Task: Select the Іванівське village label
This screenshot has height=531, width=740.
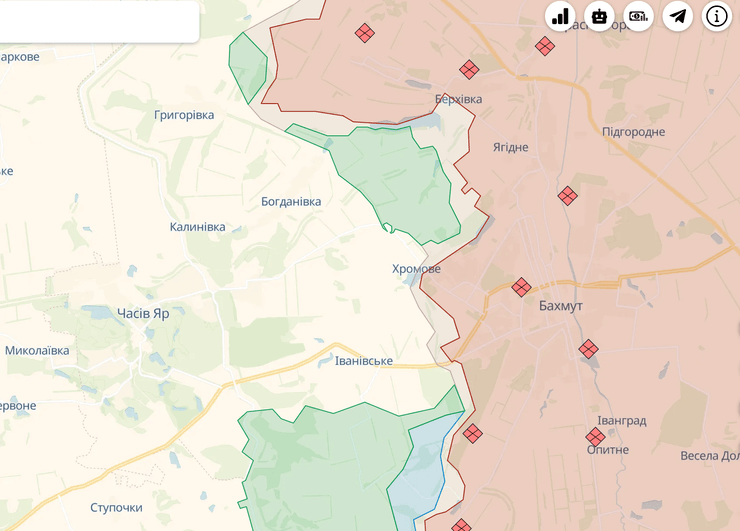Action: tap(364, 361)
